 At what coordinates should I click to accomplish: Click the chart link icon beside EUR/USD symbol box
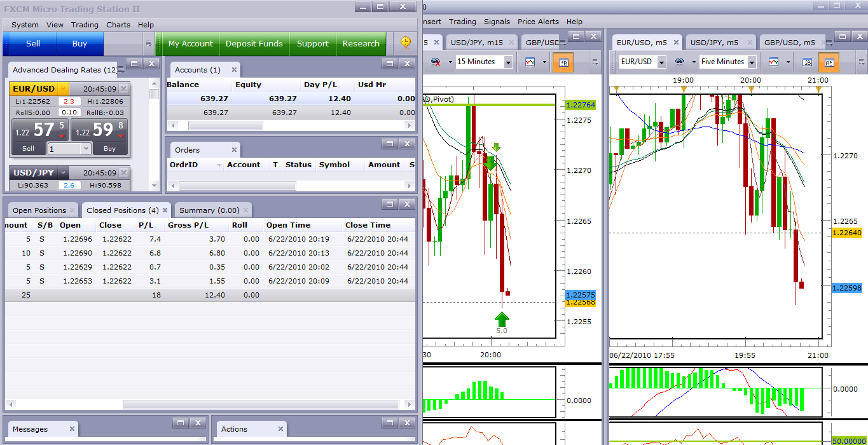679,62
